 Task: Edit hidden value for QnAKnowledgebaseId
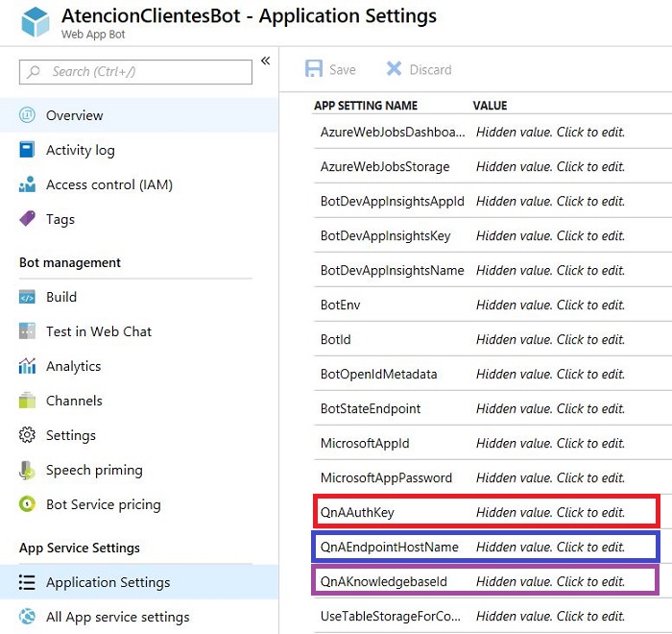click(550, 582)
